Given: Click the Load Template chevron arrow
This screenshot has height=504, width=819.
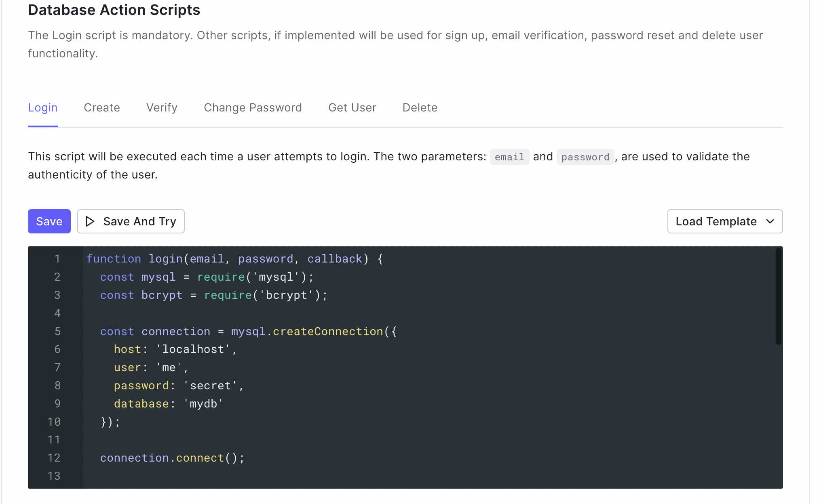Looking at the screenshot, I should [x=770, y=221].
